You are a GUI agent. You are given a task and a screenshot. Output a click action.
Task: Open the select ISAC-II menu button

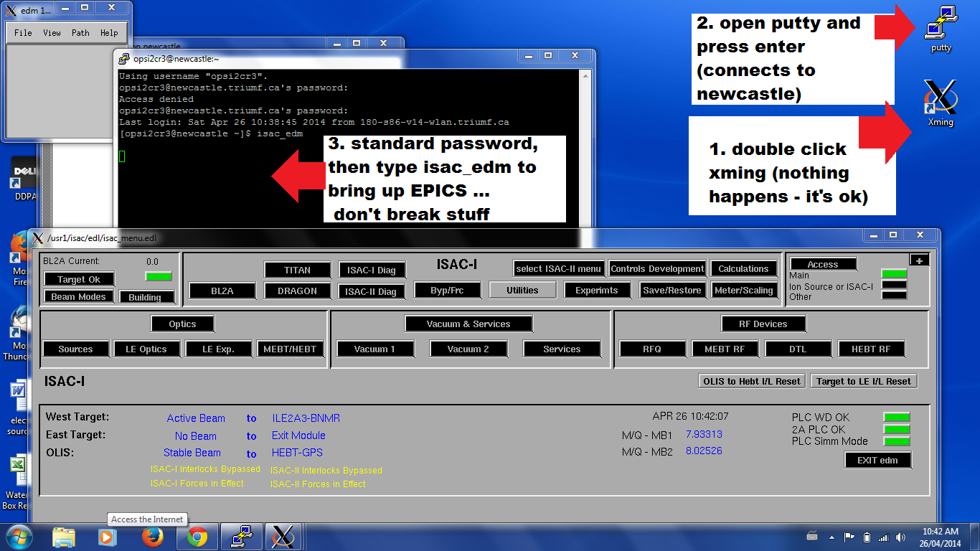(559, 268)
